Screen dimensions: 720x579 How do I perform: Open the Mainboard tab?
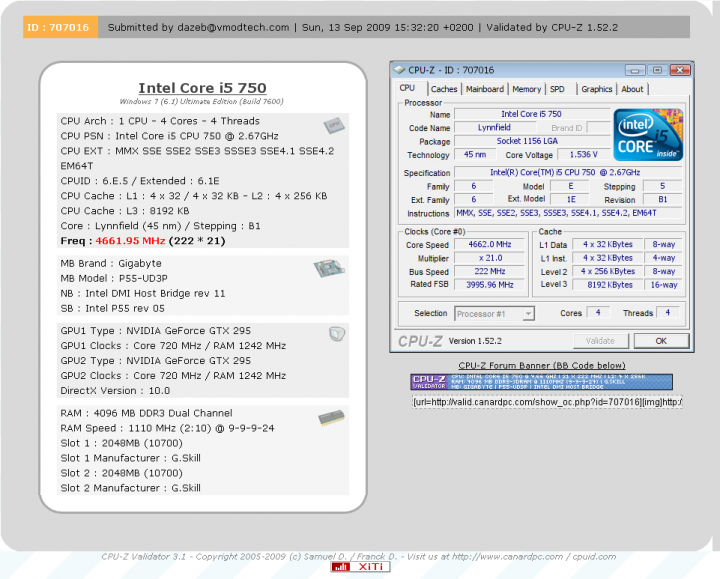click(x=485, y=89)
